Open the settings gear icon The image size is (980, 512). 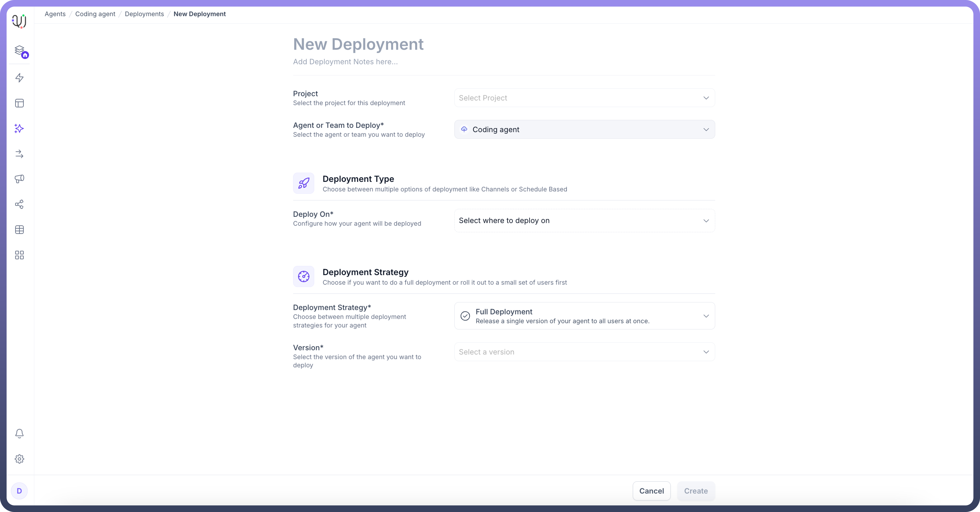click(x=19, y=459)
